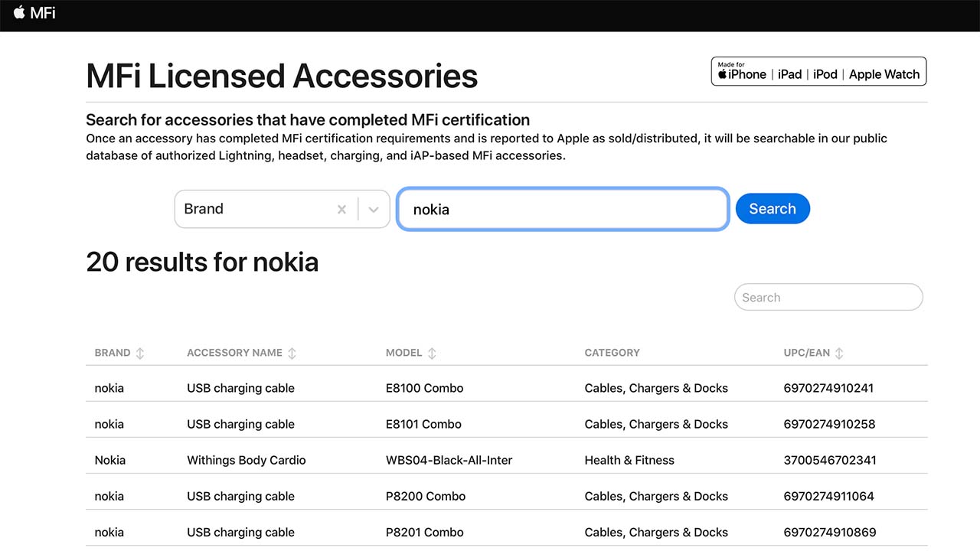Sort table by Brand arrows icon

coord(140,353)
